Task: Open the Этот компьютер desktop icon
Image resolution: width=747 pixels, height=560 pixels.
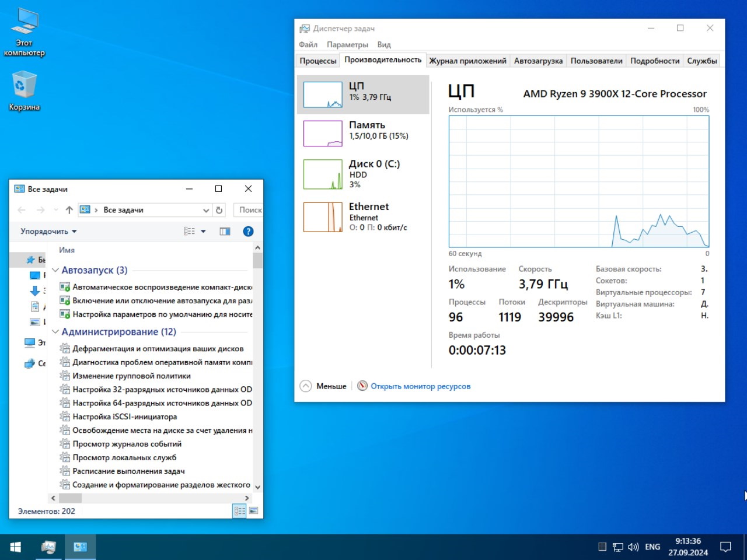Action: pyautogui.click(x=24, y=33)
